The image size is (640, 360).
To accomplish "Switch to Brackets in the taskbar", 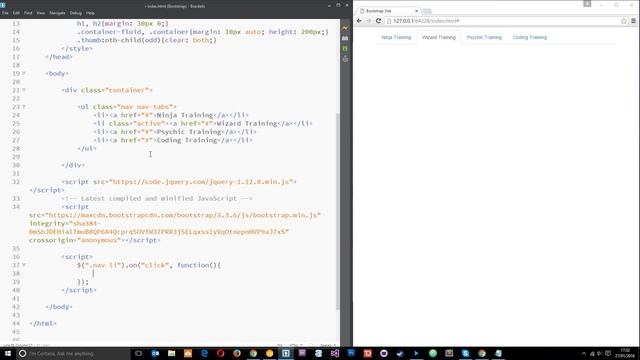I will click(286, 353).
